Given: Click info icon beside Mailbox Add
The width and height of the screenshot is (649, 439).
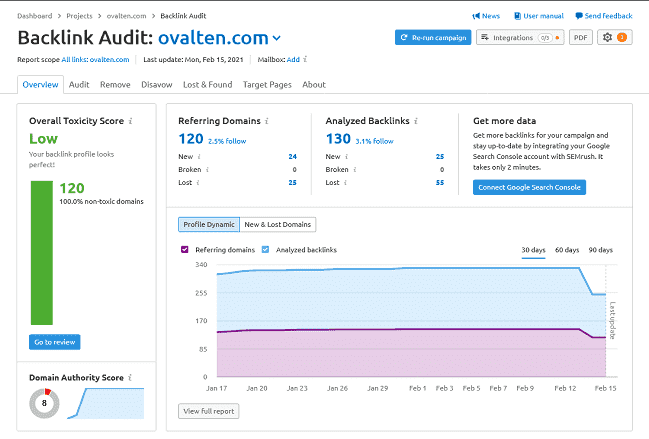Looking at the screenshot, I should (305, 59).
